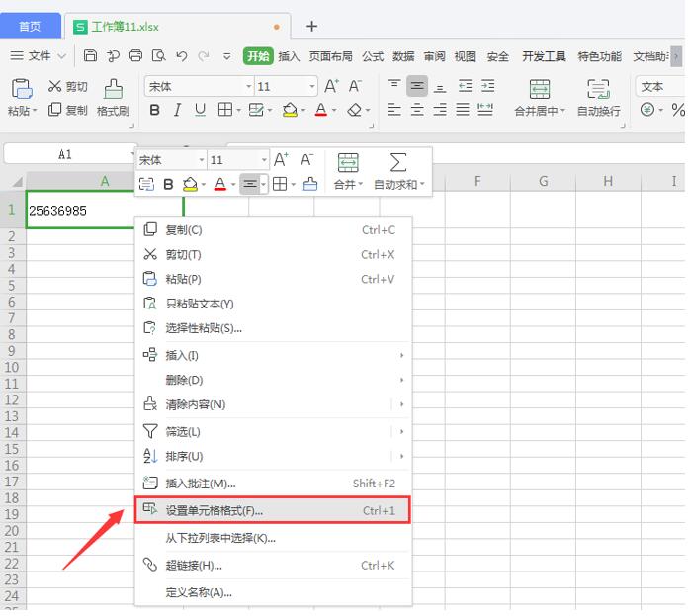Choose 剪切(T) in context menu
The width and height of the screenshot is (689, 616).
coord(273,254)
